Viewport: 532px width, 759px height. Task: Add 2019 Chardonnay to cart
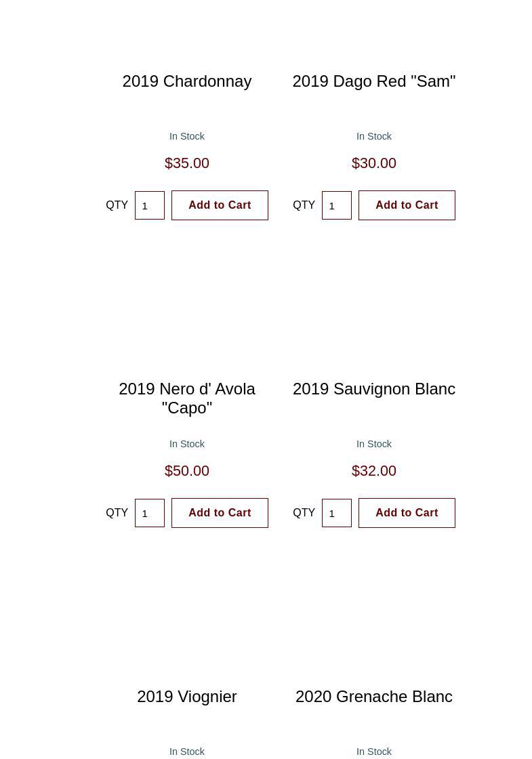point(220,205)
